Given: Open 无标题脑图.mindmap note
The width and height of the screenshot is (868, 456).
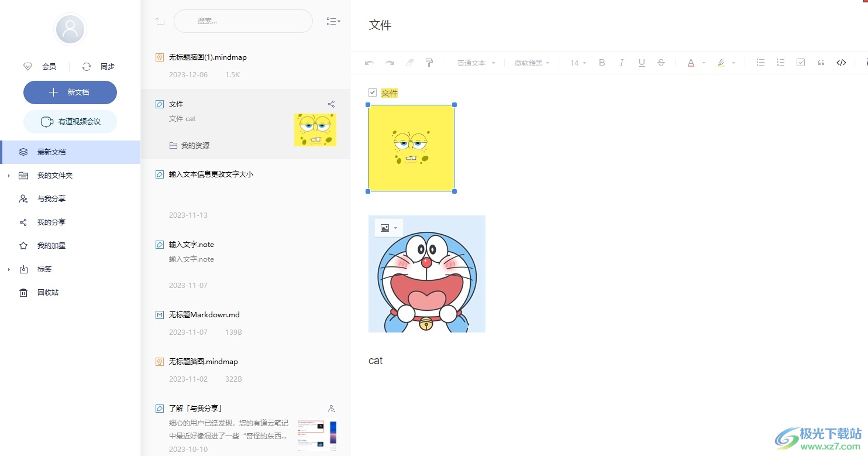Looking at the screenshot, I should tap(246, 370).
